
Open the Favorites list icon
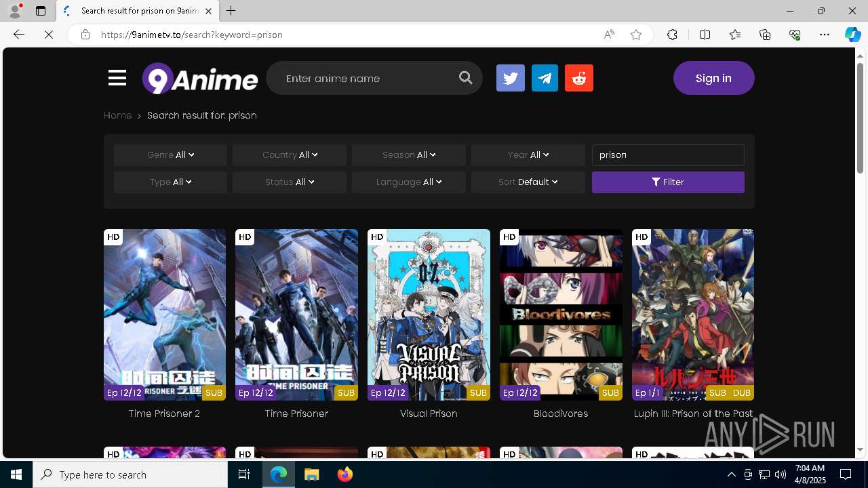735,35
